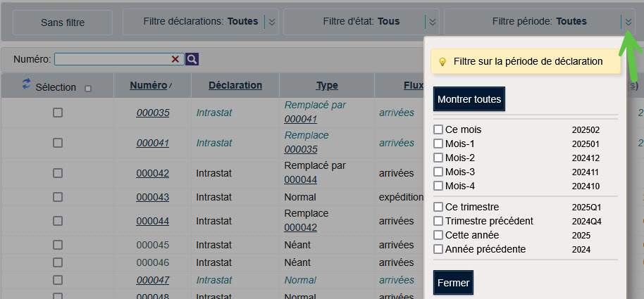Select the Cette année checkbox
The image size is (644, 299).
pos(438,235)
